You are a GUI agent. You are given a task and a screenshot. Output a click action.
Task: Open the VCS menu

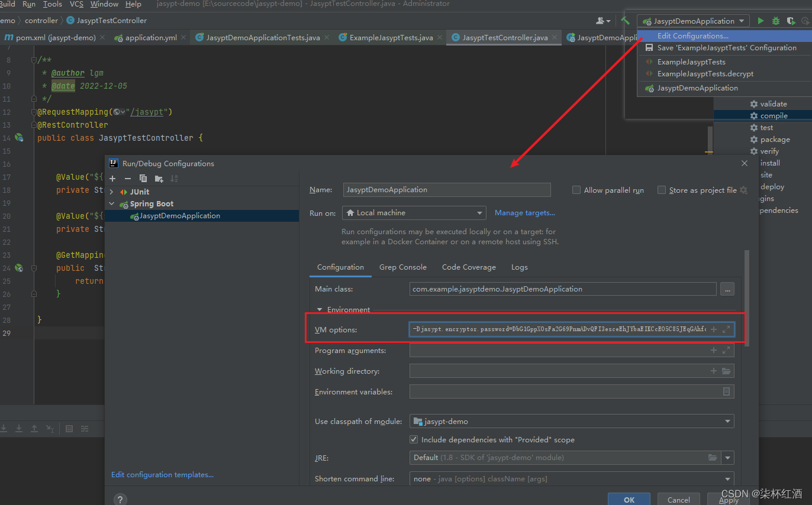pyautogui.click(x=77, y=4)
